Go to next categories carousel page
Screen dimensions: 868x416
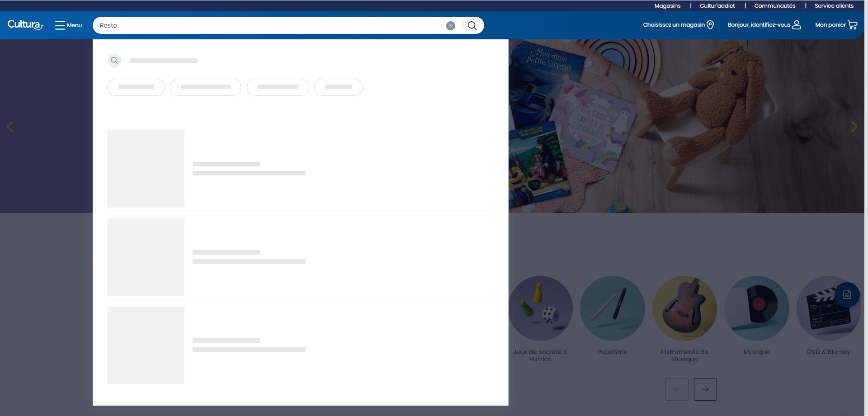click(705, 389)
